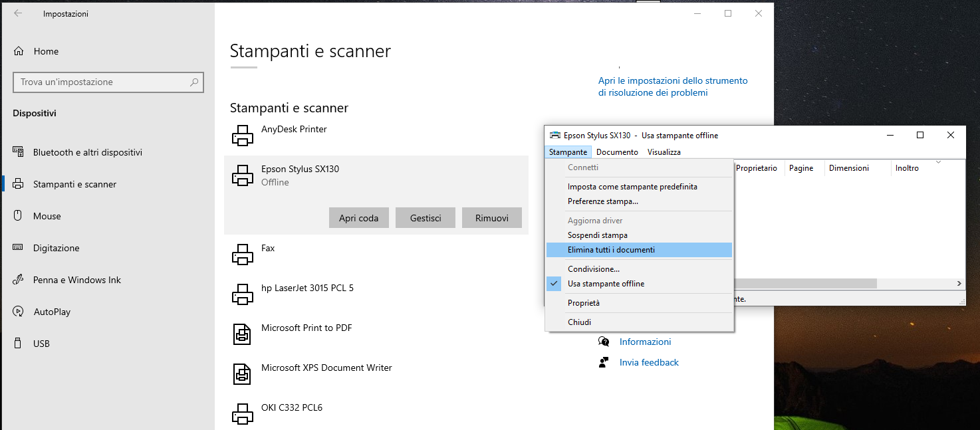Go to Home in settings sidebar
980x430 pixels.
click(x=46, y=51)
